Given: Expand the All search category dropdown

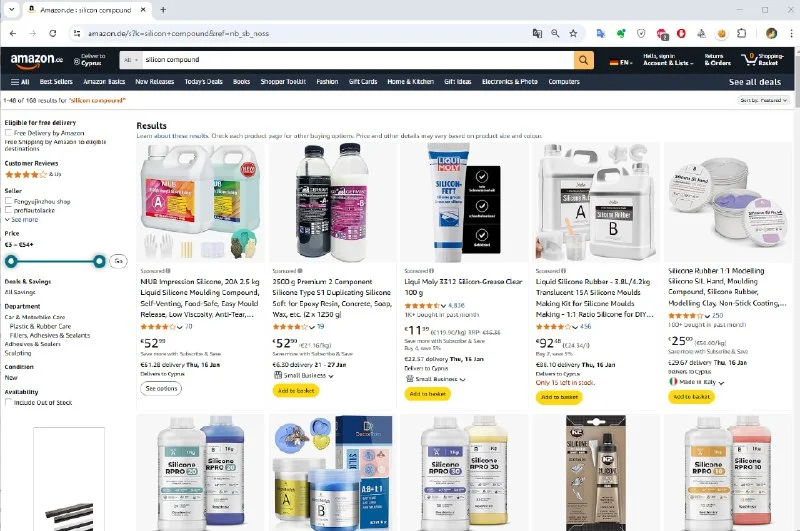Looking at the screenshot, I should 131,60.
